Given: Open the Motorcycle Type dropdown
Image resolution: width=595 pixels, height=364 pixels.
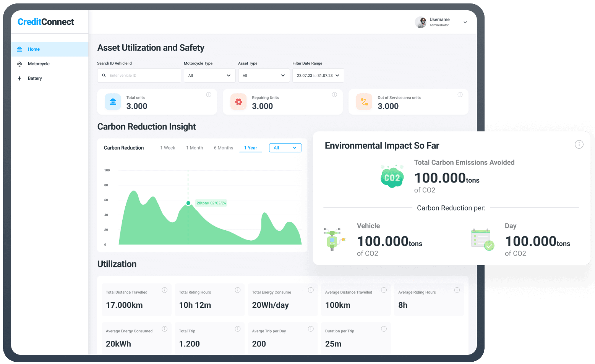Looking at the screenshot, I should (209, 75).
